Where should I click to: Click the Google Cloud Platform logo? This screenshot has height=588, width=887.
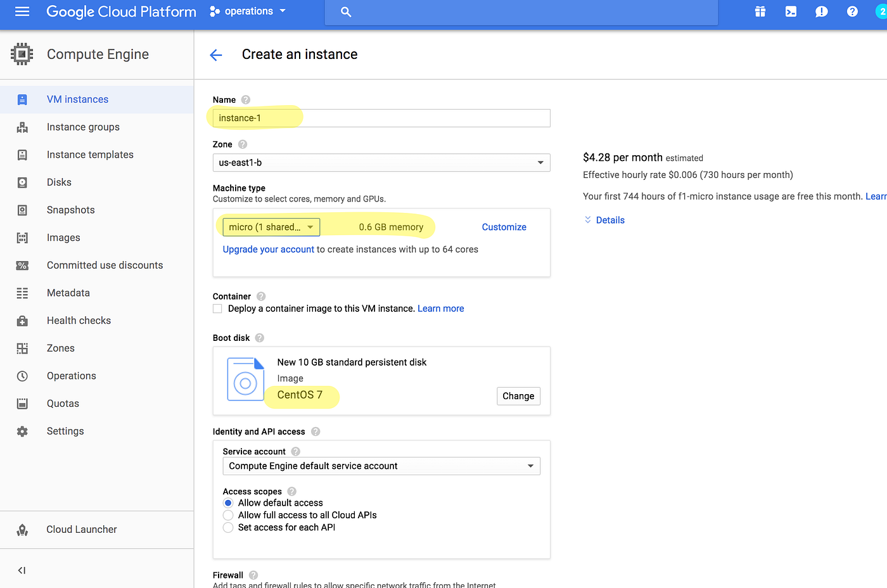122,11
